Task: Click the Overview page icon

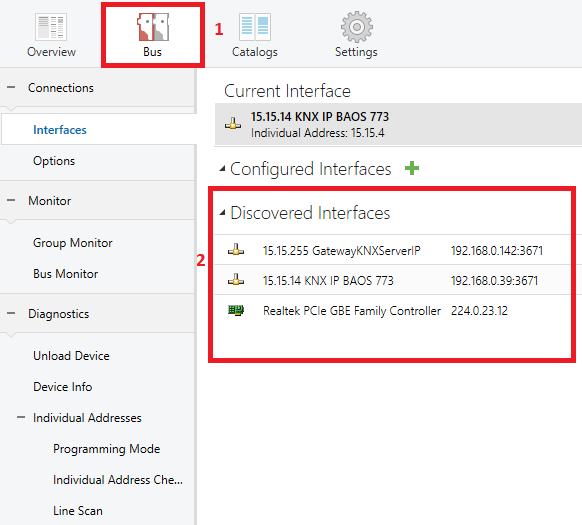Action: pos(51,27)
